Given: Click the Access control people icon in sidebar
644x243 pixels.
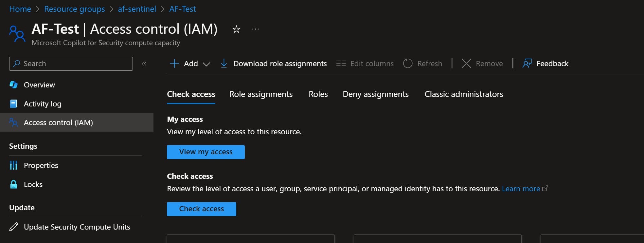Looking at the screenshot, I should coord(13,122).
